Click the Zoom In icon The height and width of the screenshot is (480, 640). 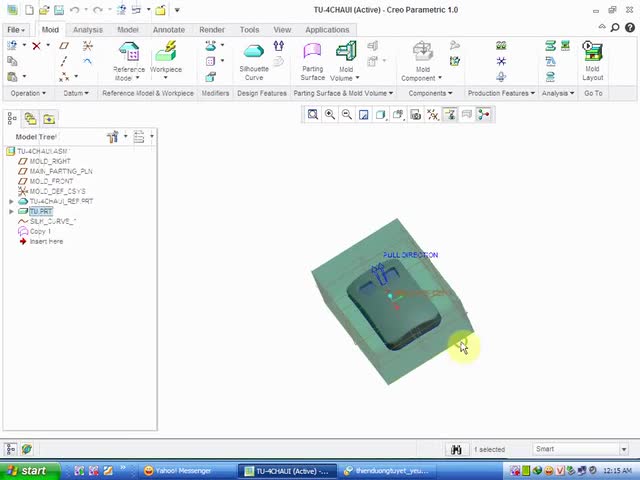pos(330,115)
